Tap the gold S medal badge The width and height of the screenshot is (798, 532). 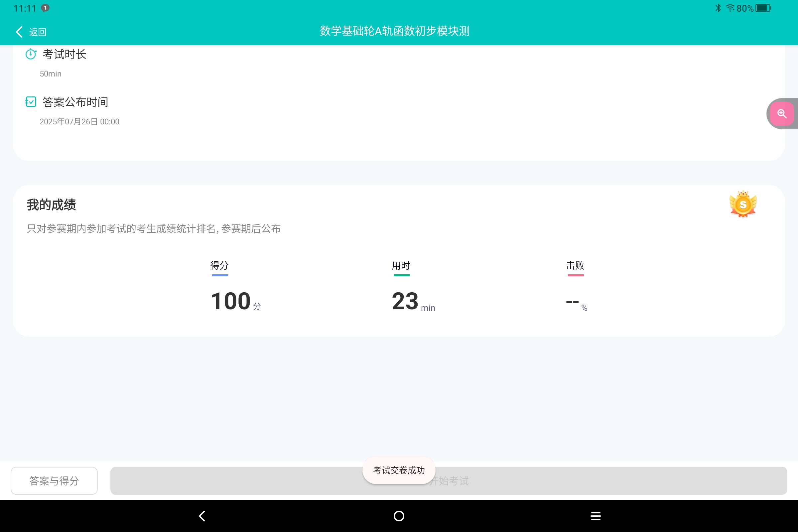tap(743, 204)
